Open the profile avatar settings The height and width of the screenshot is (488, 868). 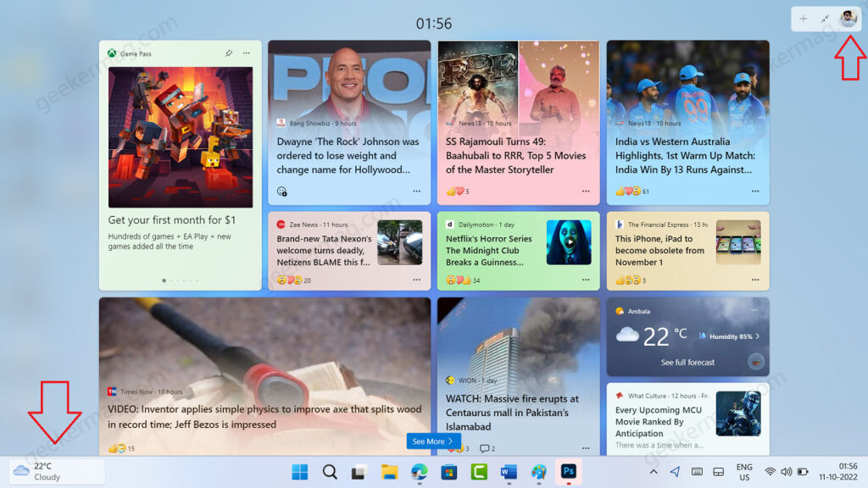coord(848,19)
